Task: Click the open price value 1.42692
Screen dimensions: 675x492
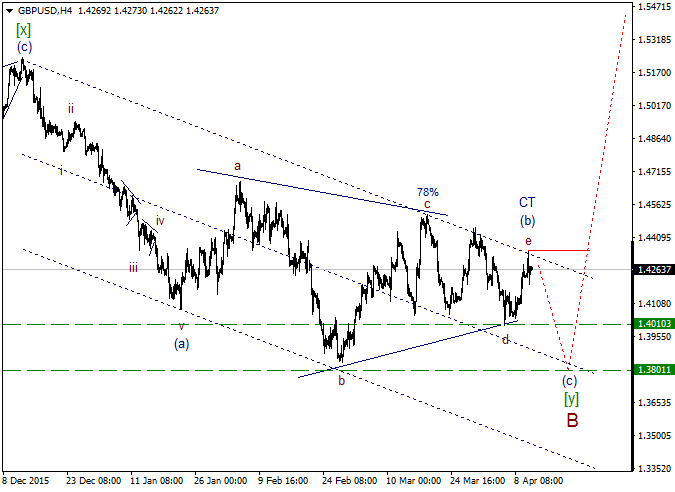Action: click(x=95, y=11)
